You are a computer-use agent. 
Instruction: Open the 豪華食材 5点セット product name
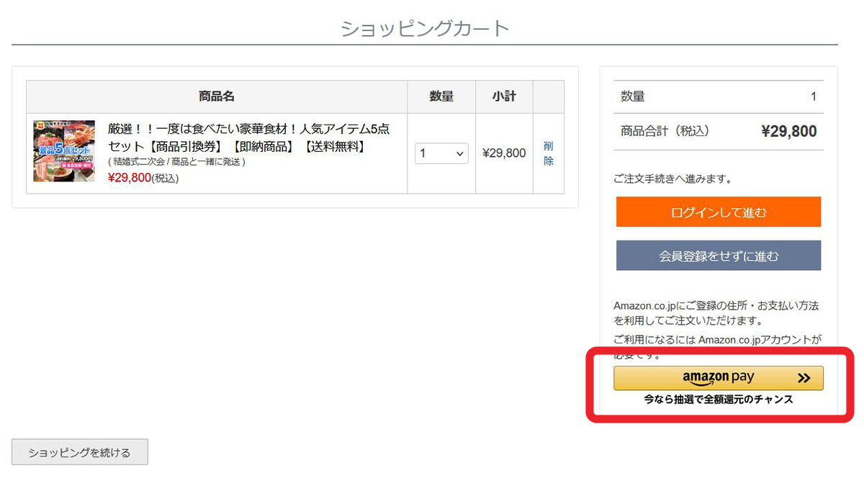click(x=248, y=138)
